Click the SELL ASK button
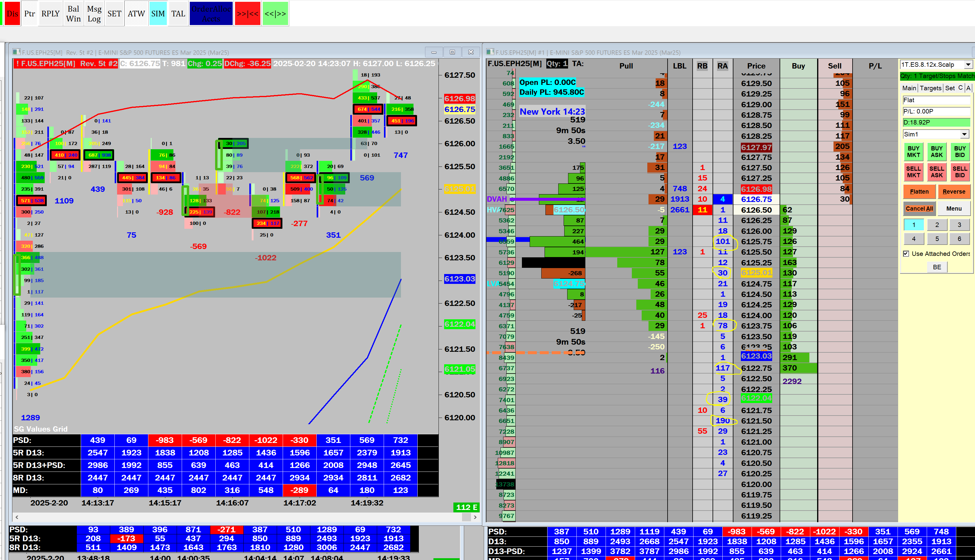Viewport: 975px width, 560px height. coord(937,172)
